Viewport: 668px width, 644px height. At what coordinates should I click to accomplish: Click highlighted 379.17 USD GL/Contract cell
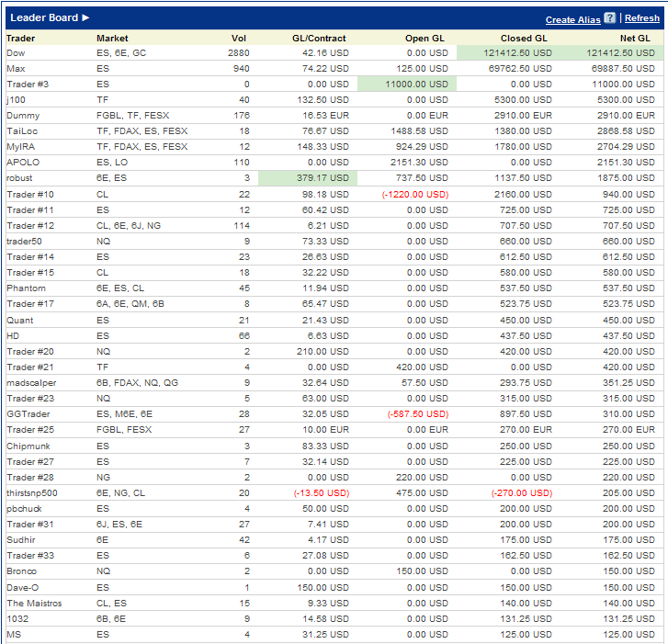[x=308, y=178]
